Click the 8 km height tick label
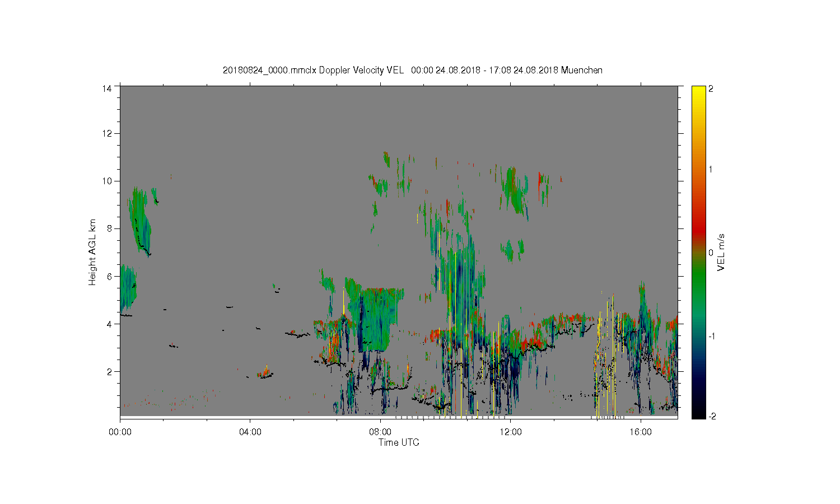Screen dimensions: 840x504 (x=110, y=228)
